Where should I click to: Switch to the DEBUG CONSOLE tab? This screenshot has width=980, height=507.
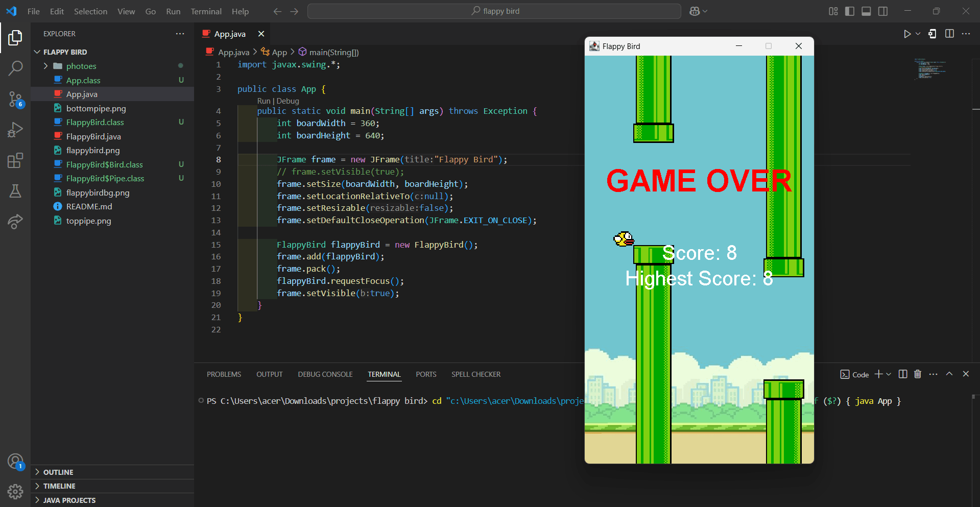[x=325, y=374]
